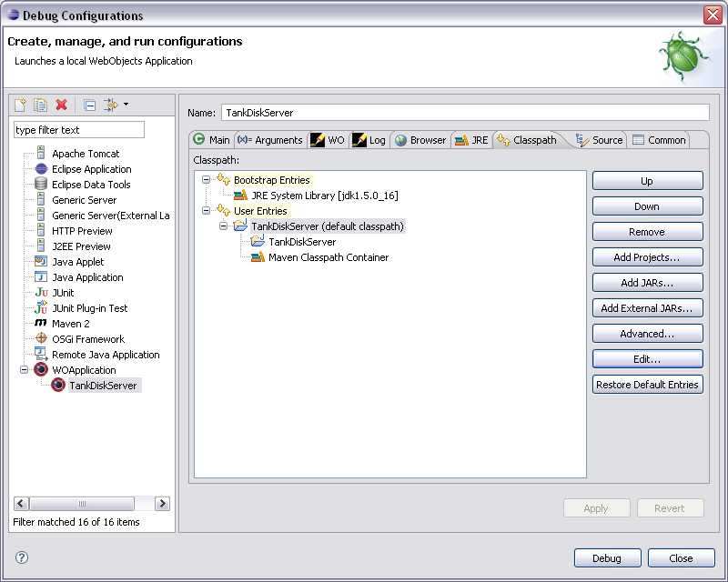Click the horizontal scrollbar thumb
This screenshot has width=728, height=582.
(x=82, y=504)
